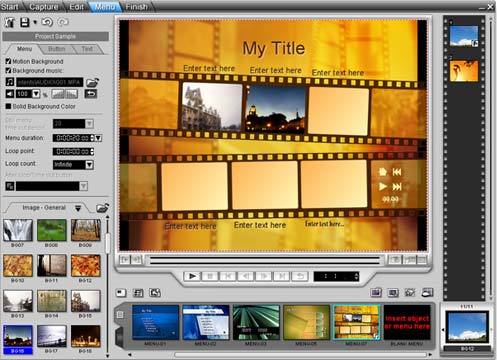Viewport: 497px width, 360px height.
Task: Click the go-to-start button in navigation controls
Action: pyautogui.click(x=228, y=276)
